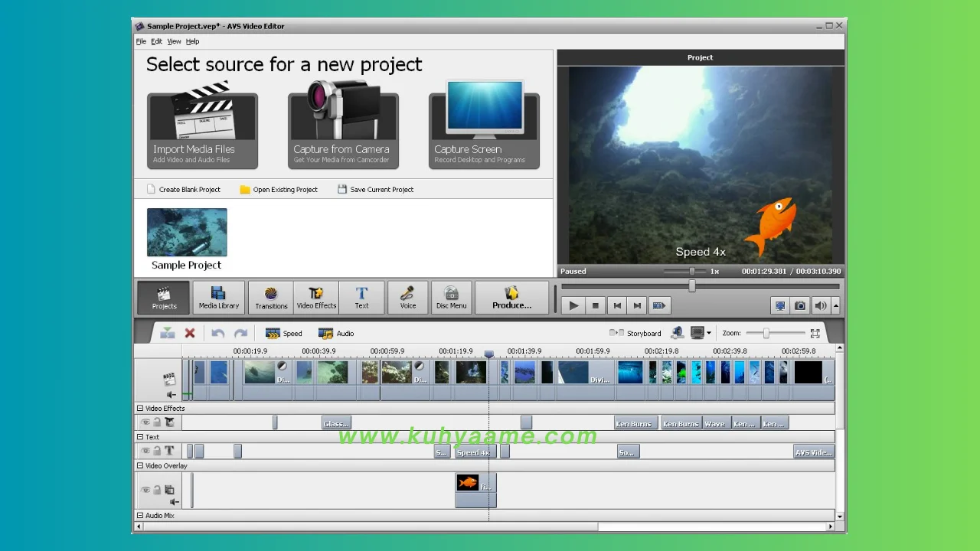This screenshot has height=551, width=980.
Task: Open the Help menu
Action: tap(192, 41)
